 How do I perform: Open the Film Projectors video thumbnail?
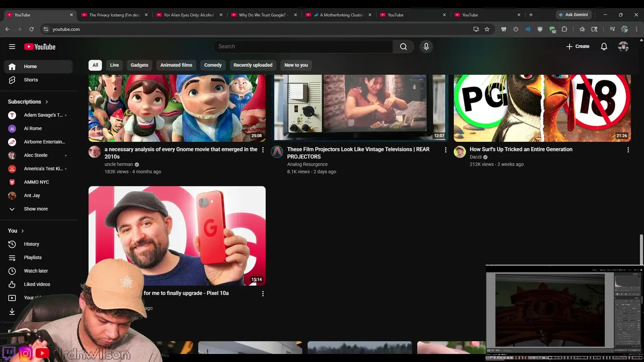(360, 108)
